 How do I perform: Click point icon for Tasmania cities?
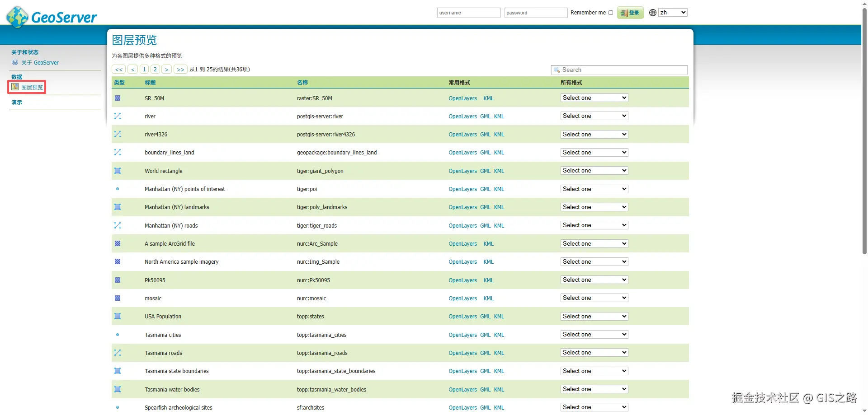pyautogui.click(x=118, y=335)
